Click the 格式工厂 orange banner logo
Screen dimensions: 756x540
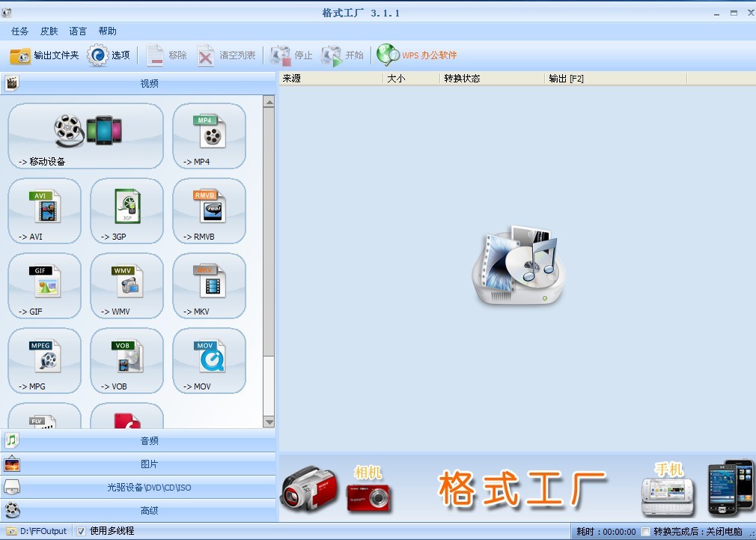(x=522, y=488)
